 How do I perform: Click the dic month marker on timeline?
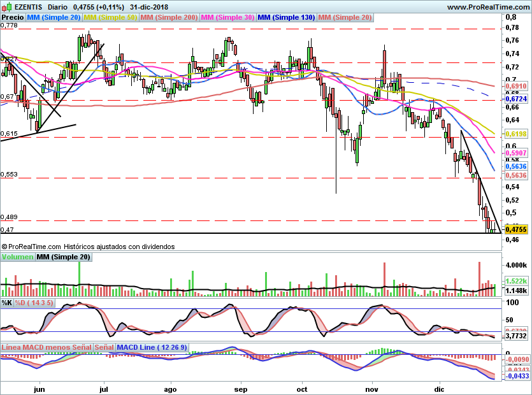pyautogui.click(x=439, y=389)
